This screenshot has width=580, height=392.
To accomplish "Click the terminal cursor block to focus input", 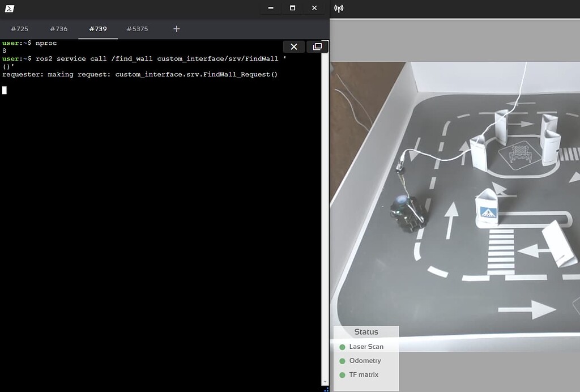I will click(5, 90).
